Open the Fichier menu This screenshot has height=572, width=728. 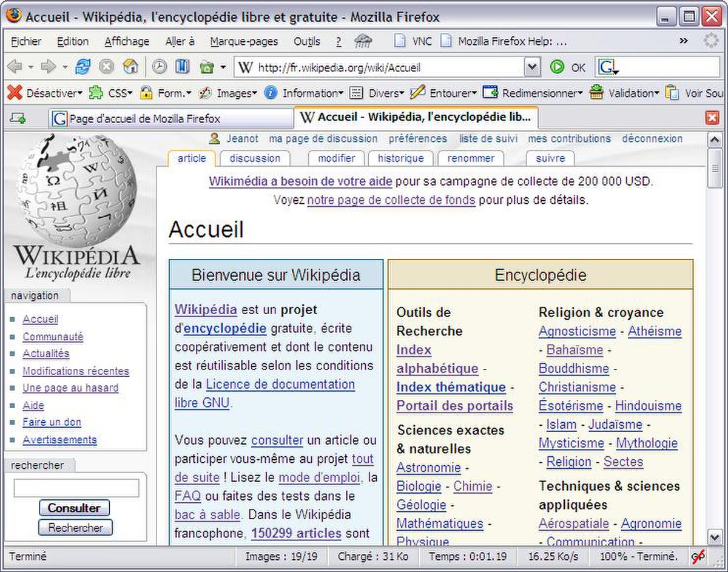(x=26, y=41)
